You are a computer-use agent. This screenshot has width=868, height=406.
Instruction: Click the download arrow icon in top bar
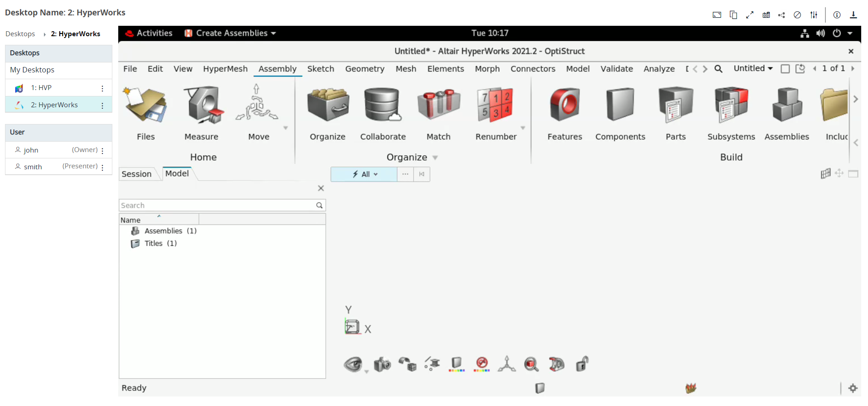[x=853, y=15]
